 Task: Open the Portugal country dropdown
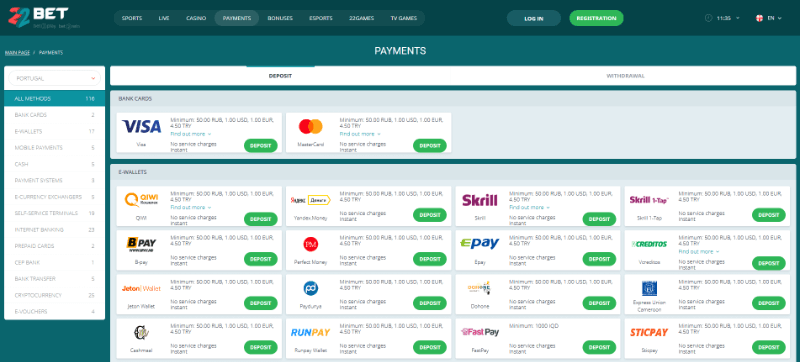pos(55,79)
